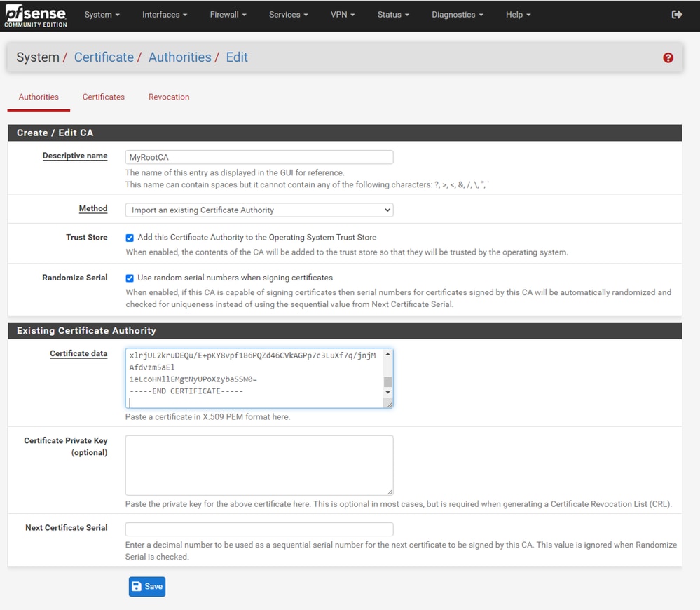Viewport: 700px width, 610px height.
Task: Open the Method select box
Action: click(259, 210)
